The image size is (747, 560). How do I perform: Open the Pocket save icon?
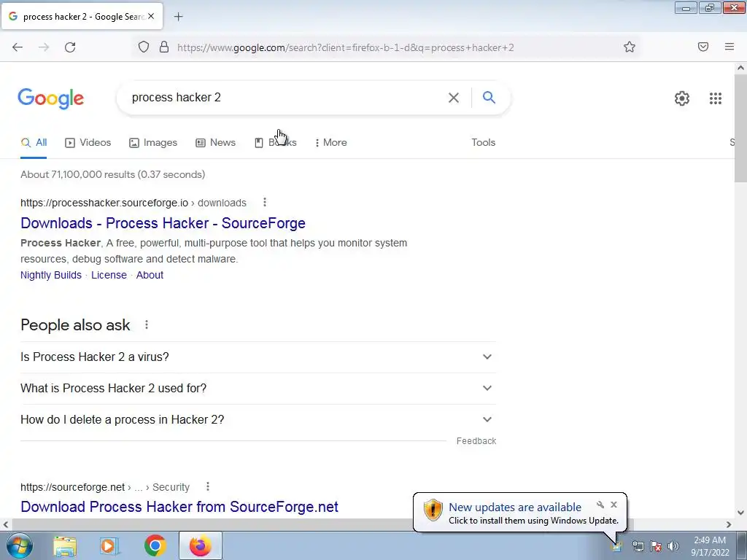(703, 47)
